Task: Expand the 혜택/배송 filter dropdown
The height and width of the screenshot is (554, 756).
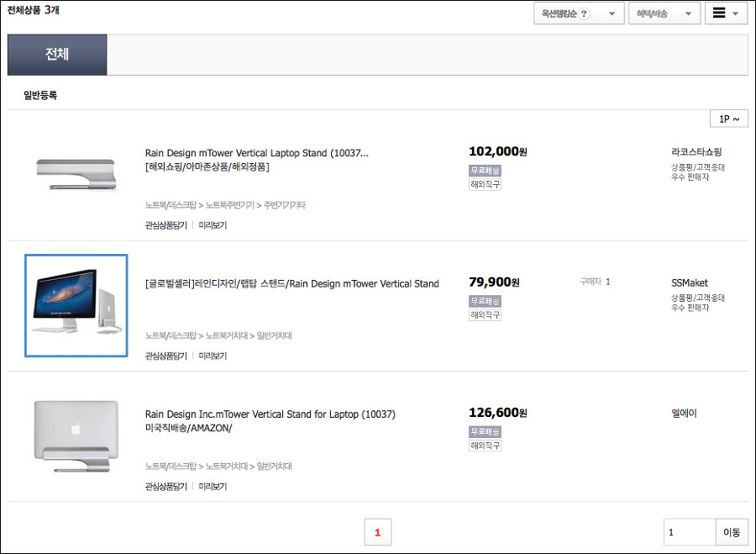Action: click(664, 13)
